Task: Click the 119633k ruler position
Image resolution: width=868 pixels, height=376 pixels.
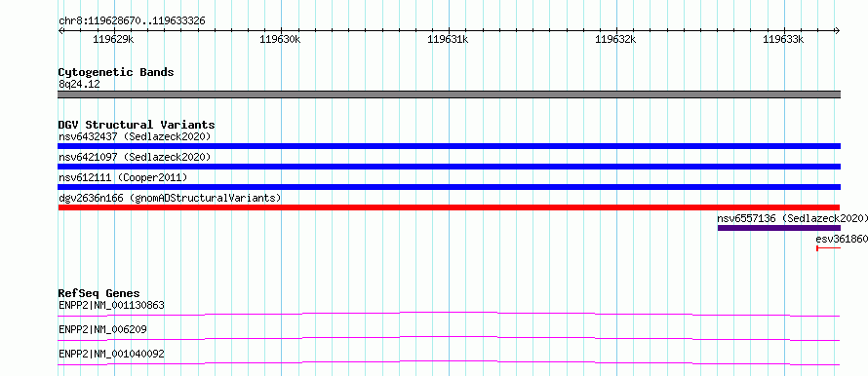Action: tap(783, 39)
